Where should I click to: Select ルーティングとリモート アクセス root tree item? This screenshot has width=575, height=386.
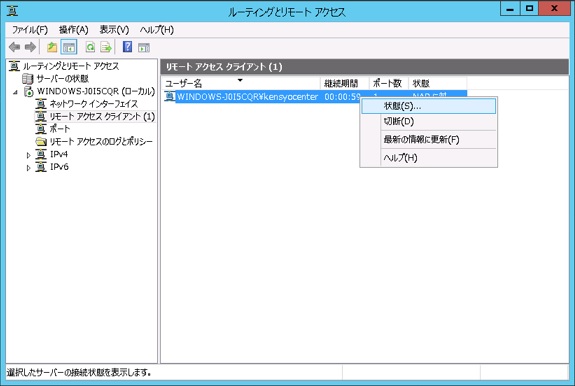71,66
